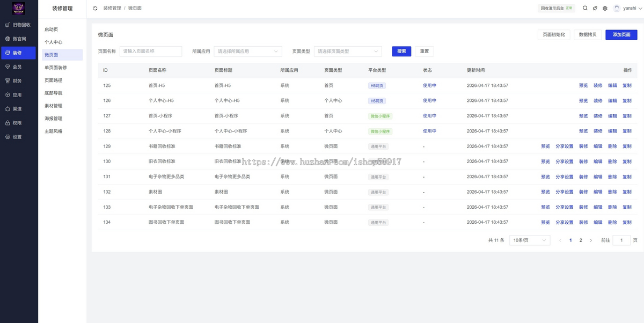This screenshot has height=323, width=644.
Task: Click 编辑 for the 旧衣回收标准 row
Action: pos(598,161)
